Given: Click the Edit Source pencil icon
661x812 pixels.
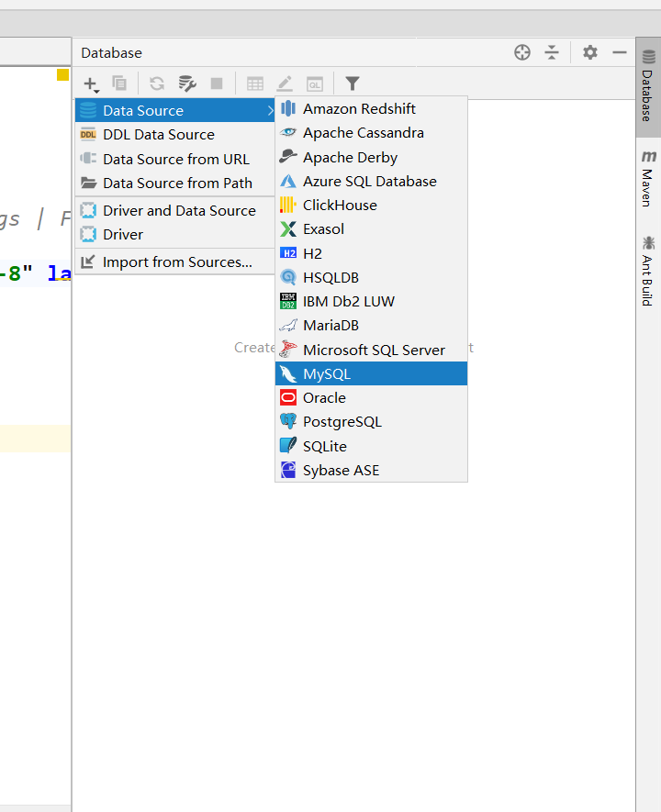Looking at the screenshot, I should point(285,83).
